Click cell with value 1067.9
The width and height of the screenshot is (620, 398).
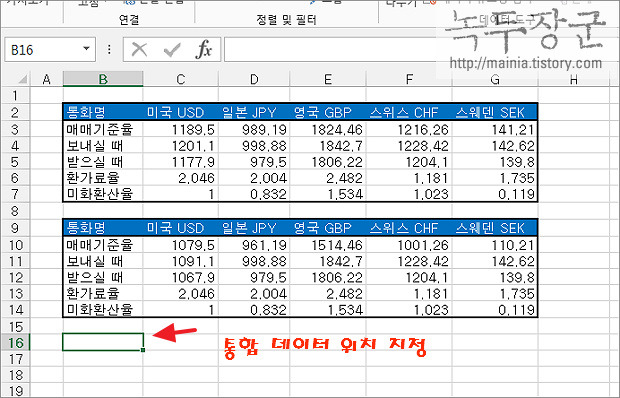(x=180, y=277)
